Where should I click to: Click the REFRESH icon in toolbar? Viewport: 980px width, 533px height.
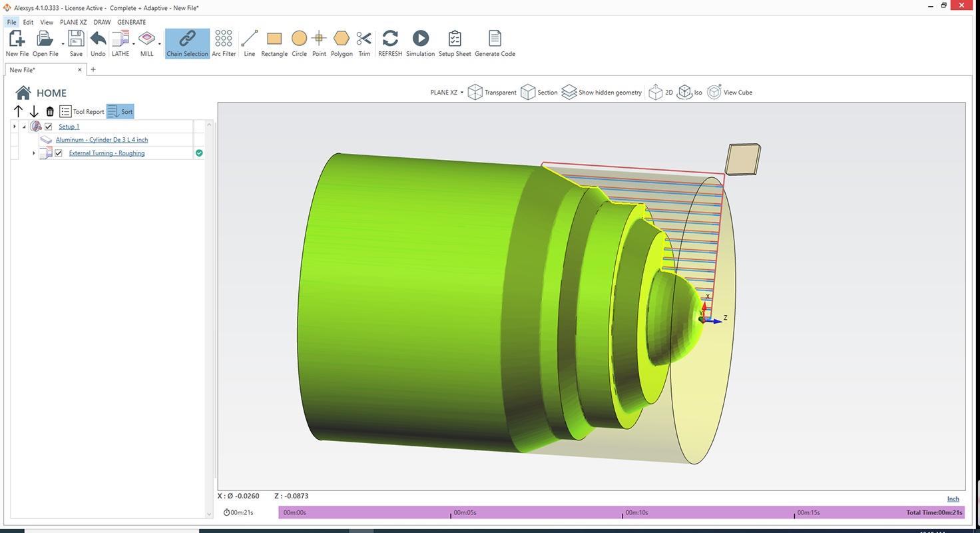pos(390,39)
